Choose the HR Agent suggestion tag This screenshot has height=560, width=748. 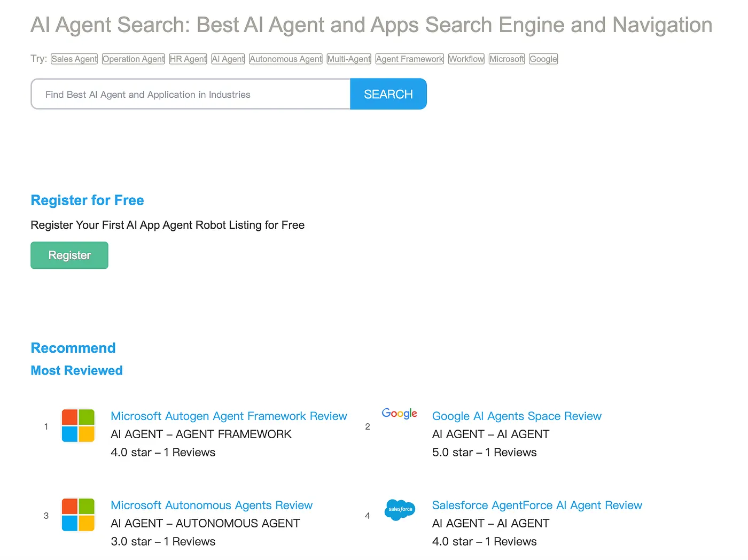[x=188, y=59]
